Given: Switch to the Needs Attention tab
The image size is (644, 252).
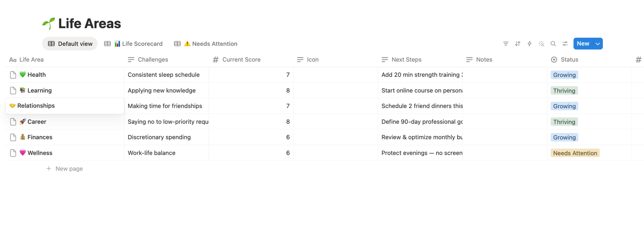Looking at the screenshot, I should point(206,44).
